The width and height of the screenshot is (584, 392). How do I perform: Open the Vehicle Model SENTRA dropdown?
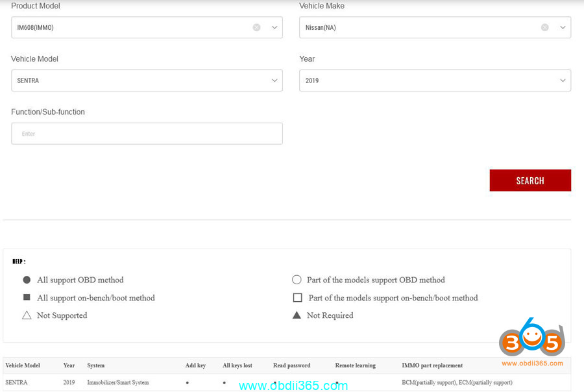[147, 80]
